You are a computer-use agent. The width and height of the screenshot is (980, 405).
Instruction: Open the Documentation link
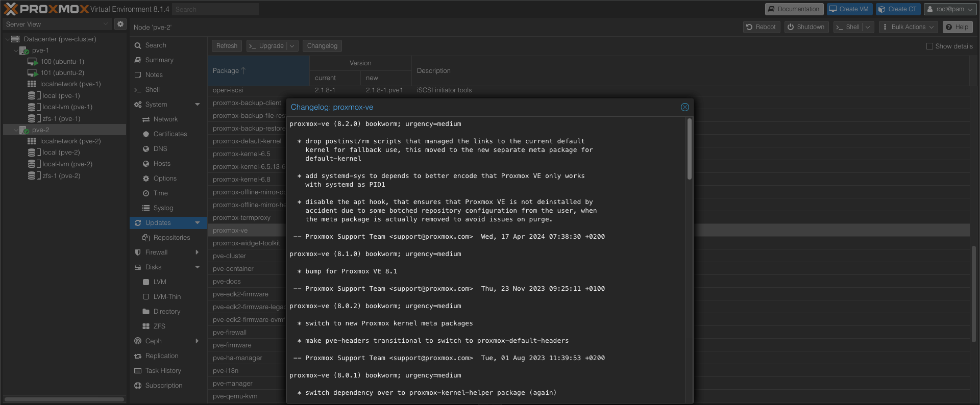click(x=793, y=9)
